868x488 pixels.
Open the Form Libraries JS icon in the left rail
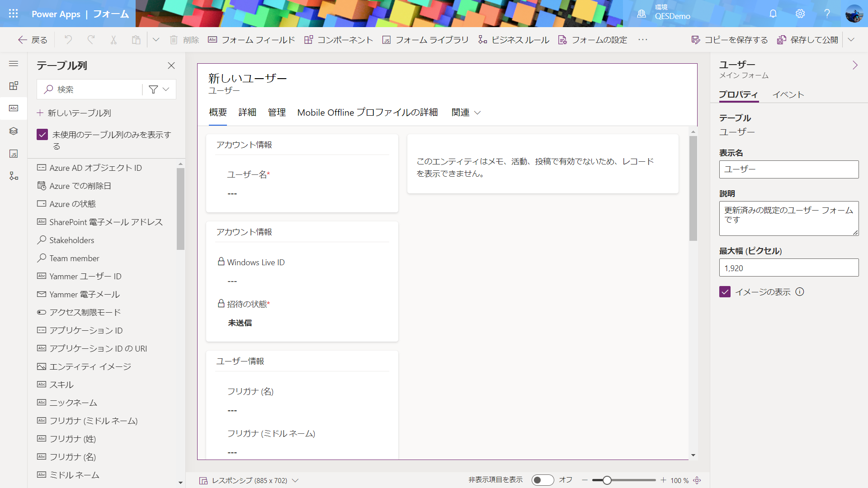pos(14,154)
